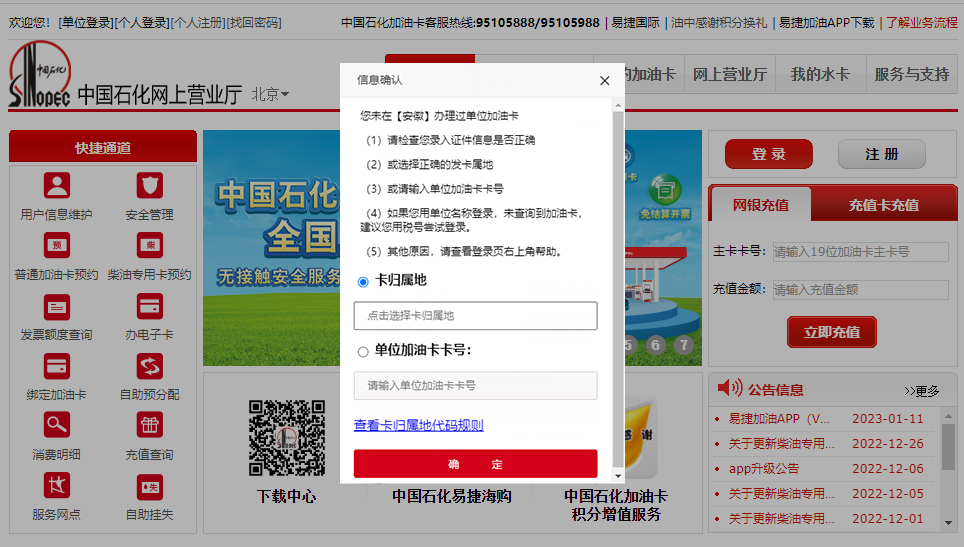The height and width of the screenshot is (547, 964).
Task: Select the 单位加油卡卡号 radio option
Action: [x=363, y=352]
